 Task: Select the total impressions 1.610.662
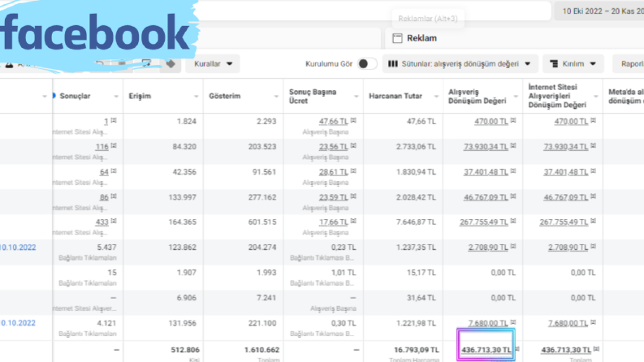pos(262,350)
